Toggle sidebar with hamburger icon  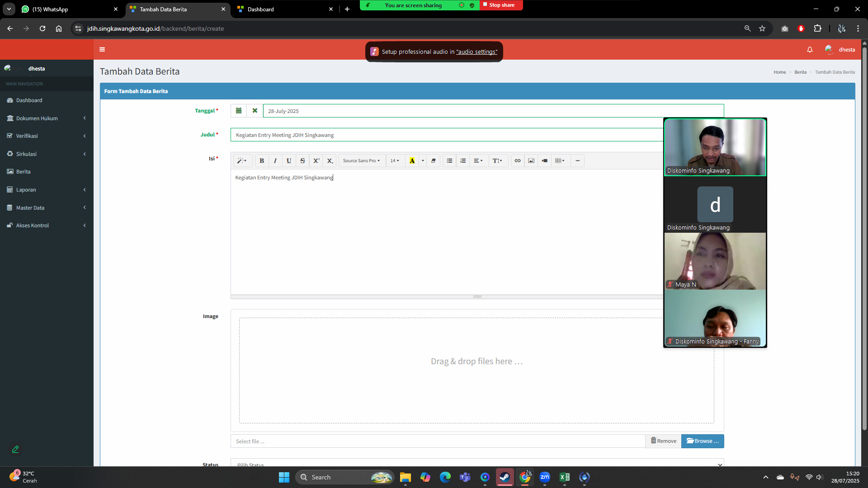point(102,50)
